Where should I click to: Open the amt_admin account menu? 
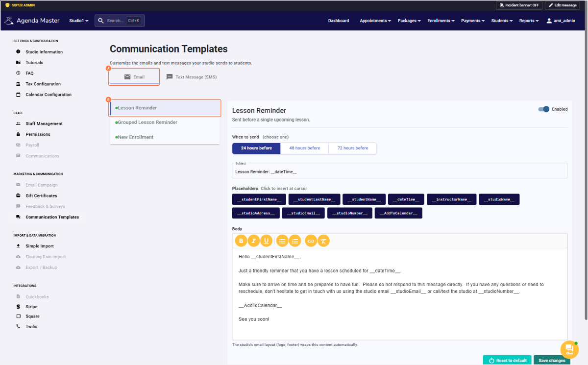pyautogui.click(x=561, y=21)
